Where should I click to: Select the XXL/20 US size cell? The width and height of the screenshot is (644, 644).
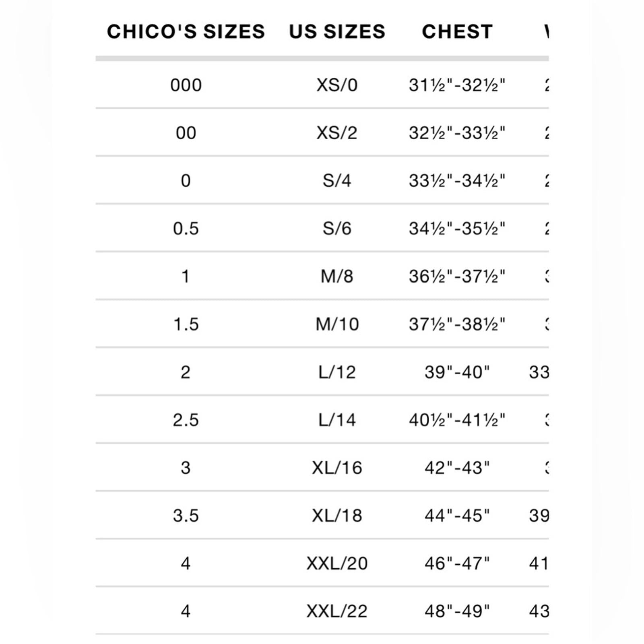[337, 563]
